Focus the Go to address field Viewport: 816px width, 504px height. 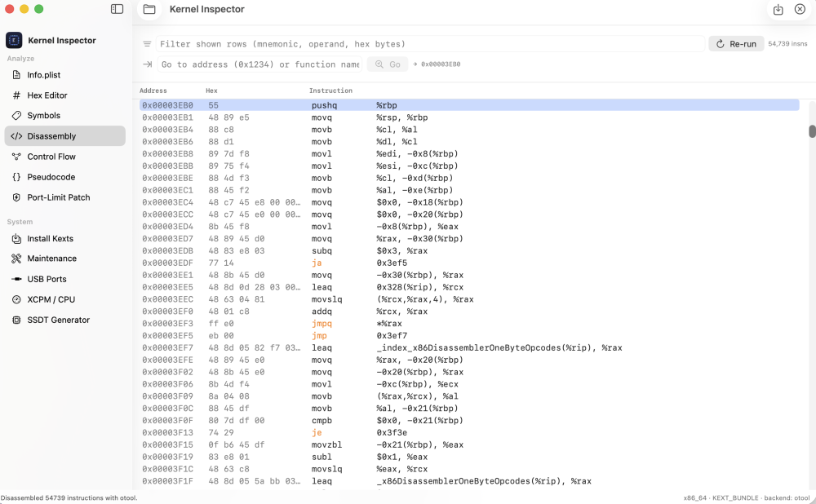(259, 64)
